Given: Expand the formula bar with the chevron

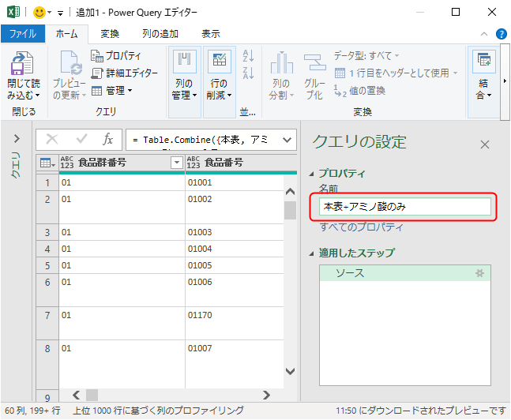Looking at the screenshot, I should [x=287, y=140].
